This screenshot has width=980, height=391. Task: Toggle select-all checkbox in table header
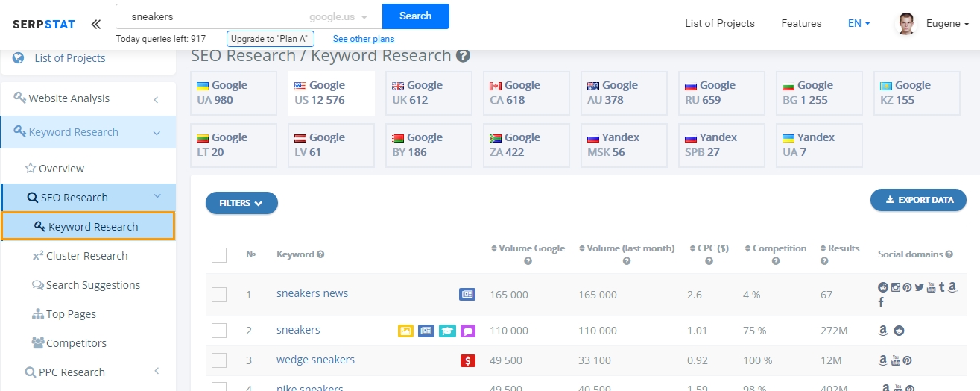point(219,255)
